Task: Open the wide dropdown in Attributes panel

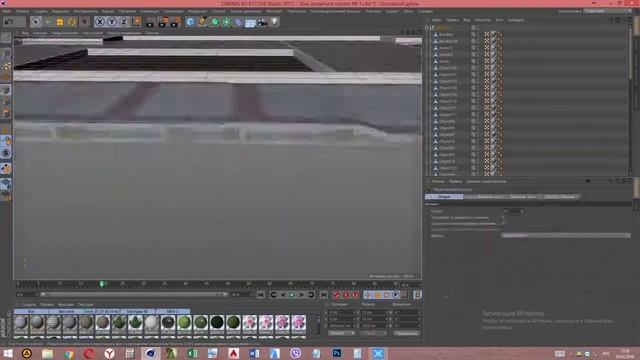Action: [x=566, y=236]
